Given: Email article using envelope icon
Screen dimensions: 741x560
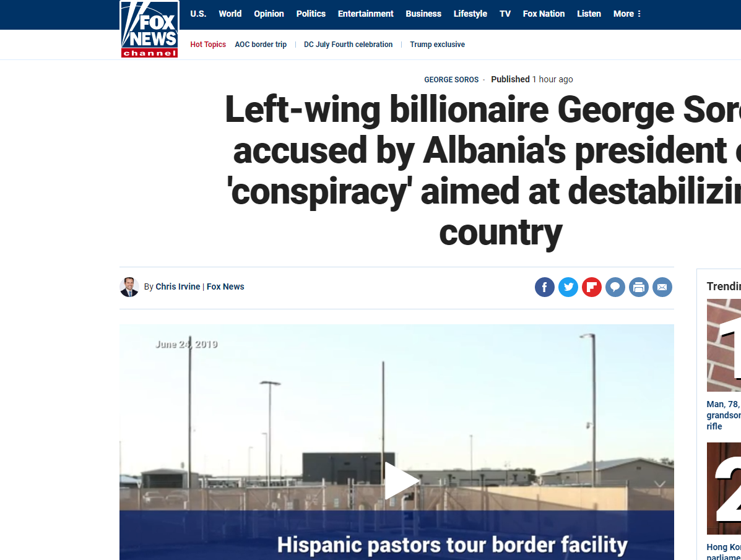Looking at the screenshot, I should 662,287.
